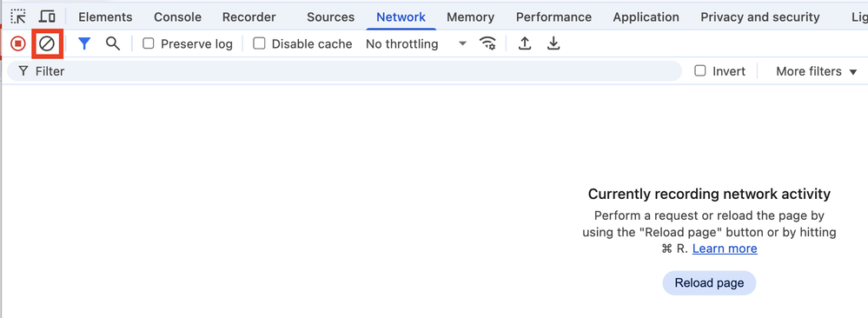The width and height of the screenshot is (868, 318).
Task: Click the Reload page button
Action: [709, 283]
